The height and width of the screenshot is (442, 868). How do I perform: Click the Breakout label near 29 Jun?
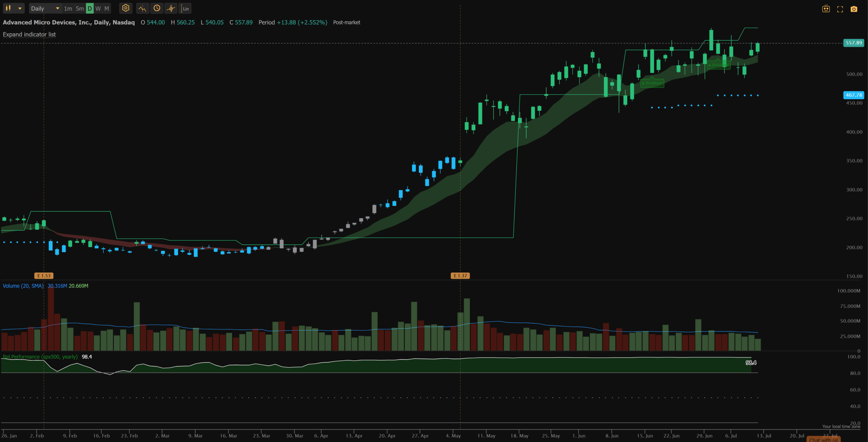(x=718, y=65)
